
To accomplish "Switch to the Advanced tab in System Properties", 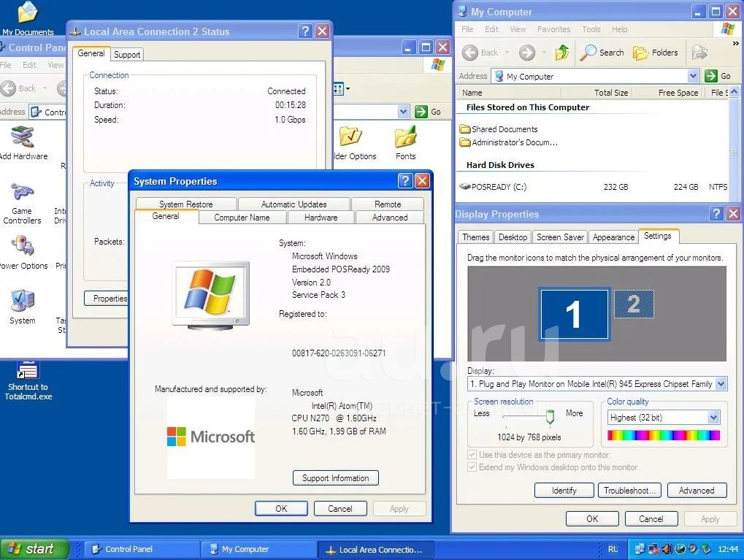I will pos(390,218).
